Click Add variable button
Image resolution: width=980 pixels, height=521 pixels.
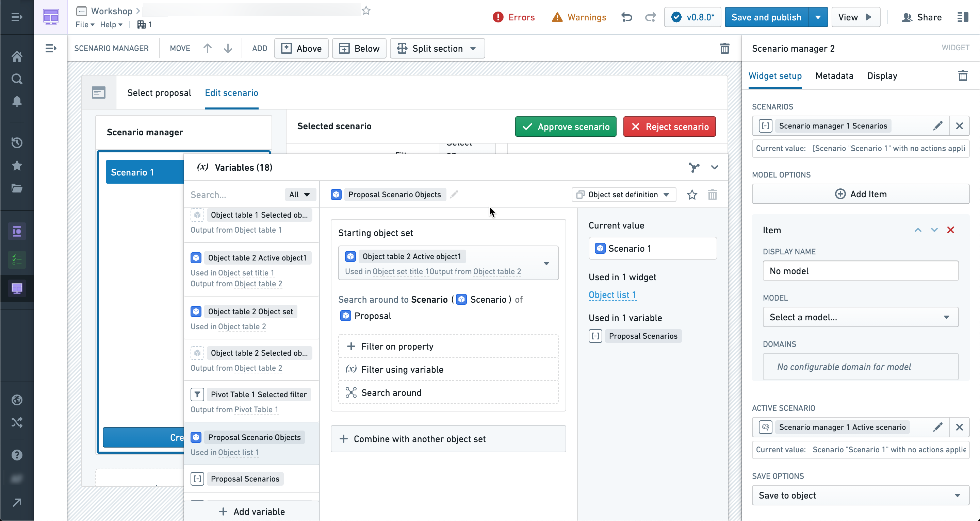(x=251, y=511)
